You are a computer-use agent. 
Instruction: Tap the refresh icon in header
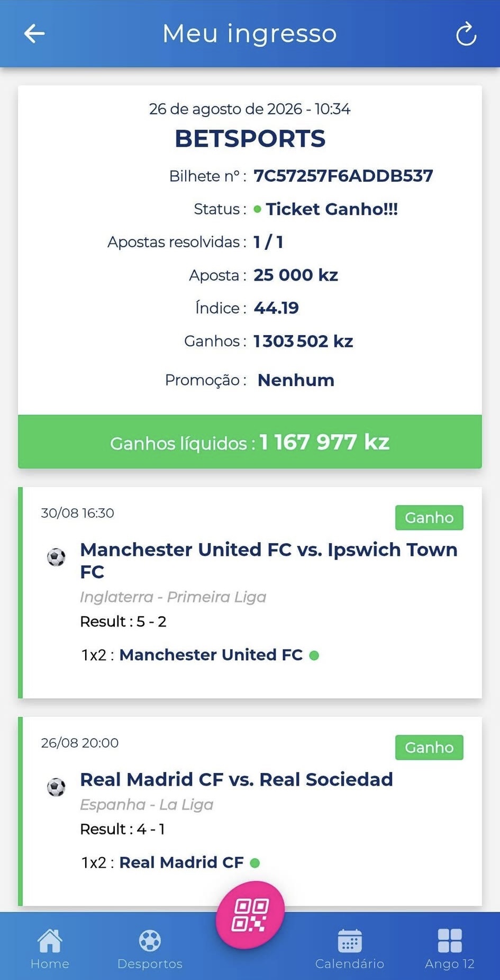click(x=466, y=34)
